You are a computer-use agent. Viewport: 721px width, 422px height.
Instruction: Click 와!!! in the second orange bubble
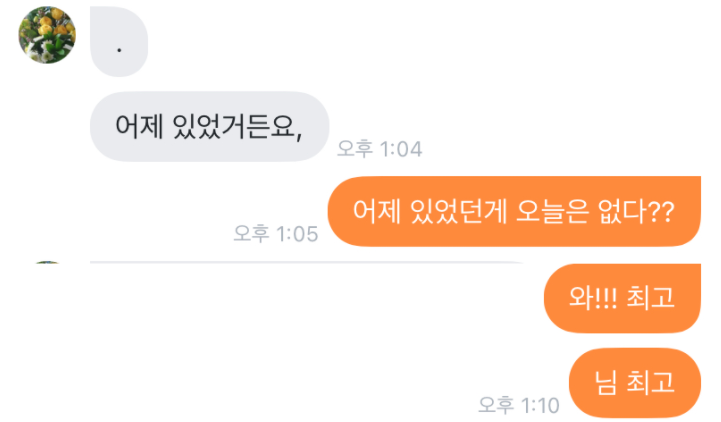[x=593, y=297]
